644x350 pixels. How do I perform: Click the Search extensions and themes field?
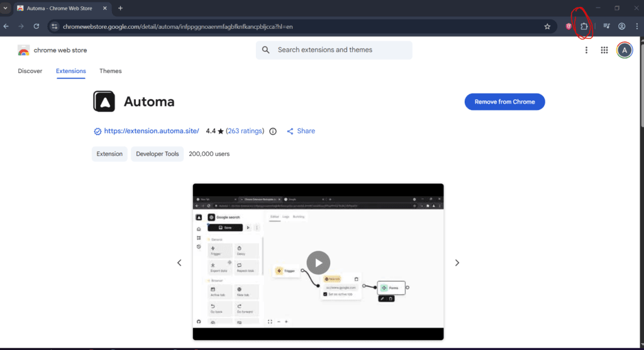point(340,50)
